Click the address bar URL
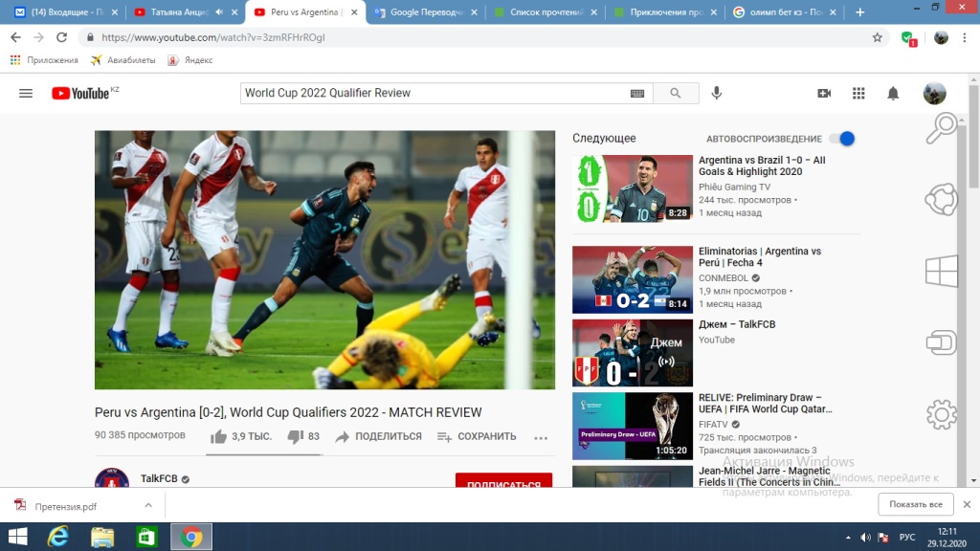Viewport: 980px width, 551px height. 213,37
